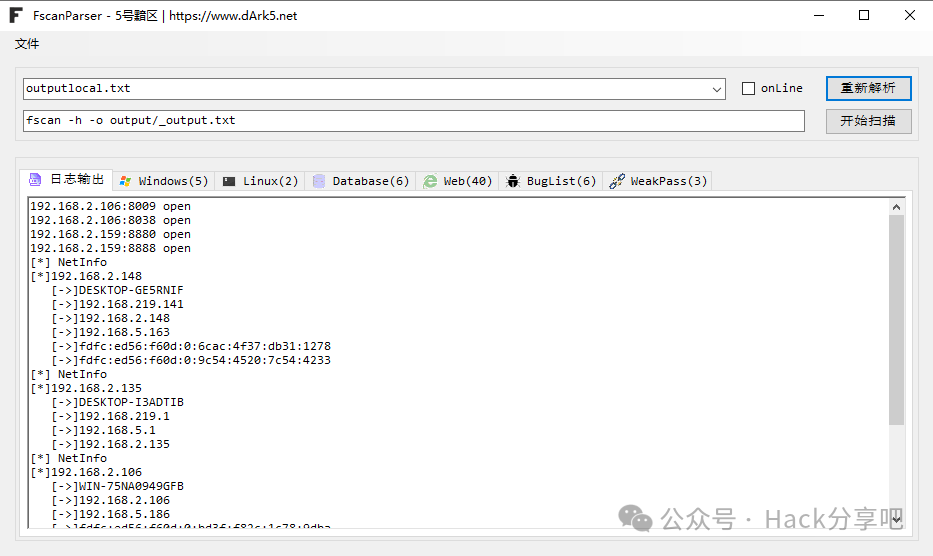Close the FscanParser window
The image size is (933, 556).
pyautogui.click(x=910, y=15)
